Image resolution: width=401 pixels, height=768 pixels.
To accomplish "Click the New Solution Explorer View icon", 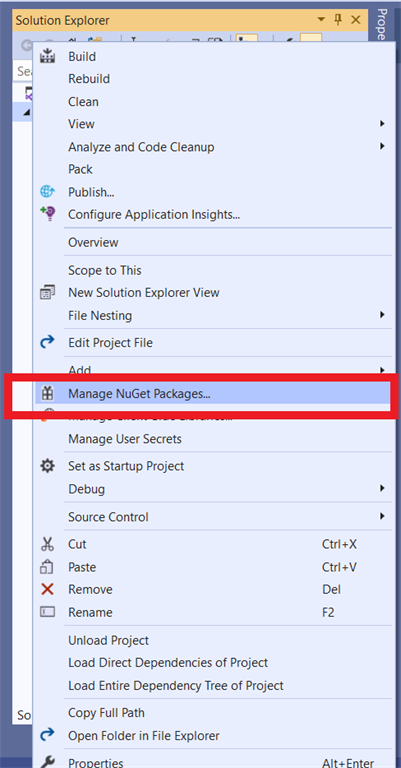I will click(47, 292).
